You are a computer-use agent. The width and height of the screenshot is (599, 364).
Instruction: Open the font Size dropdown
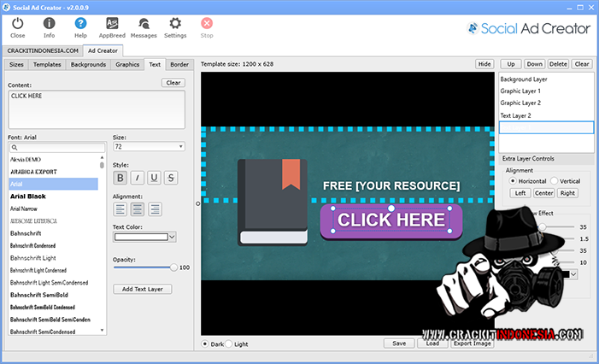tap(149, 147)
